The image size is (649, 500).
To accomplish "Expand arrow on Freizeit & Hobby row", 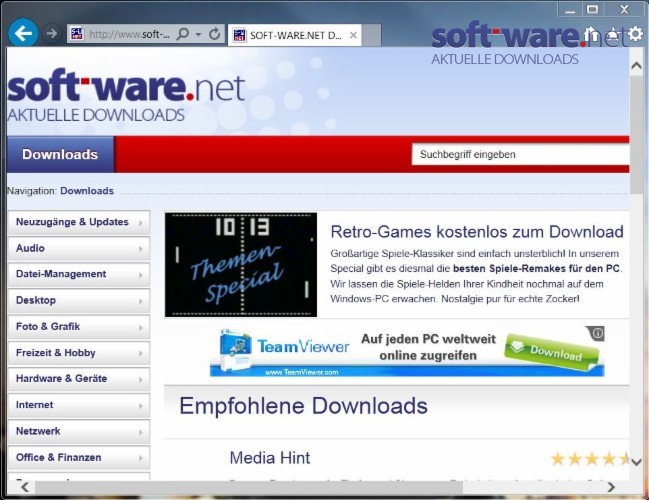I will tap(141, 353).
